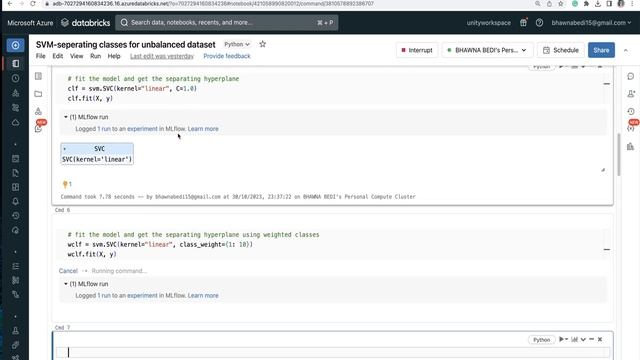The image size is (640, 360).
Task: Click the Interrupt button
Action: point(417,50)
